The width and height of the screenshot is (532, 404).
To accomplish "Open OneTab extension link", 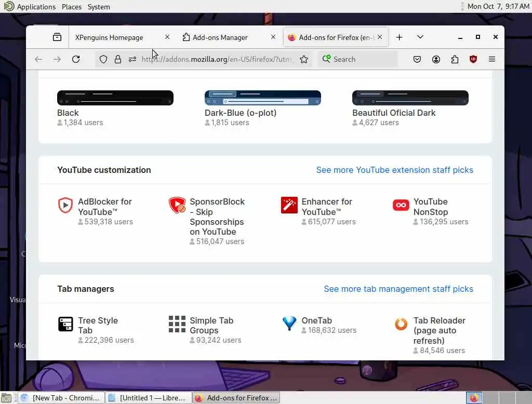I will point(316,320).
